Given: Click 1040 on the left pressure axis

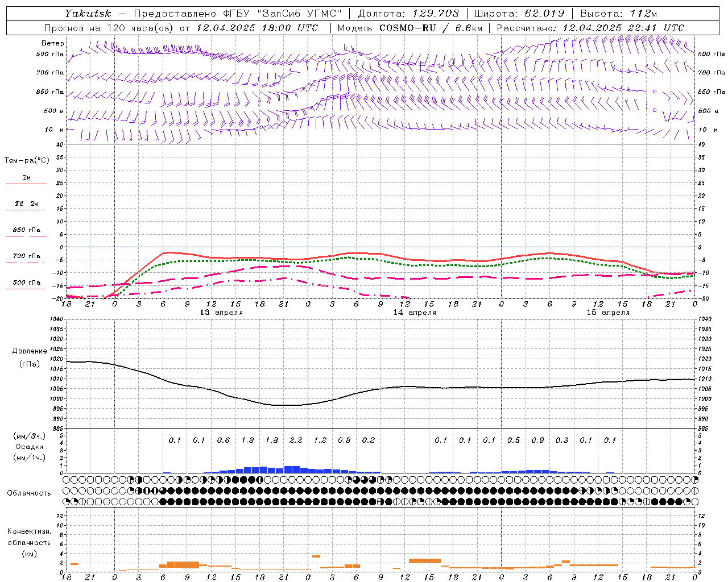Looking at the screenshot, I should tap(57, 319).
